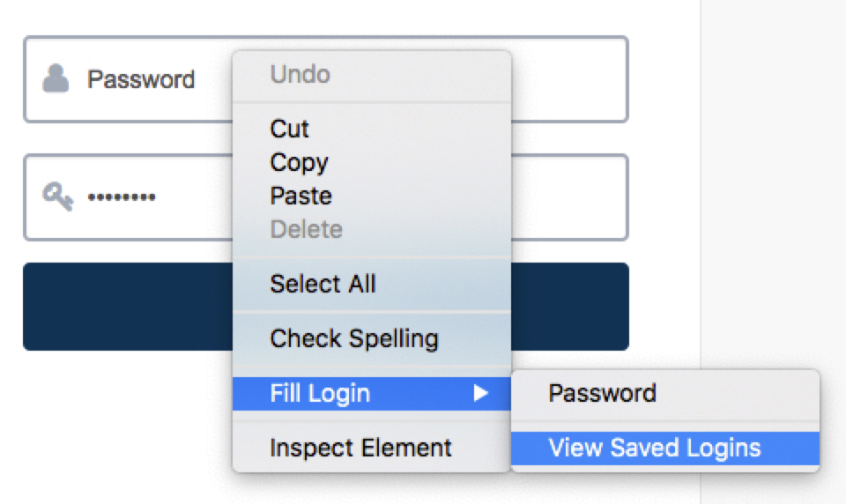846x504 pixels.
Task: Open View Saved Logins from submenu
Action: (665, 448)
